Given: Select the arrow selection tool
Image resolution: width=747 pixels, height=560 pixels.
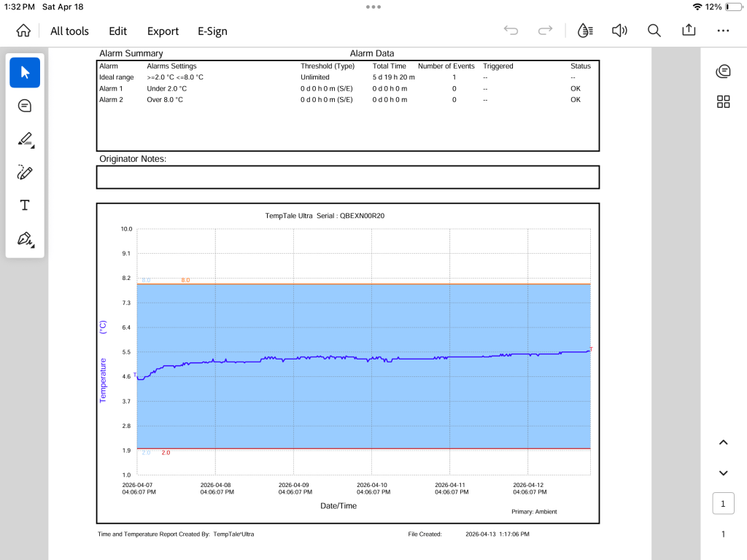Looking at the screenshot, I should pyautogui.click(x=25, y=72).
